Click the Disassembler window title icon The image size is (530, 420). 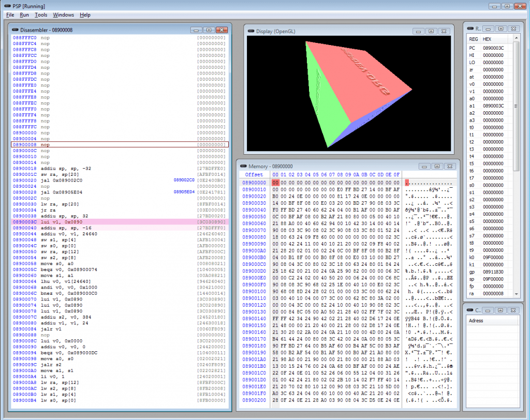click(15, 30)
